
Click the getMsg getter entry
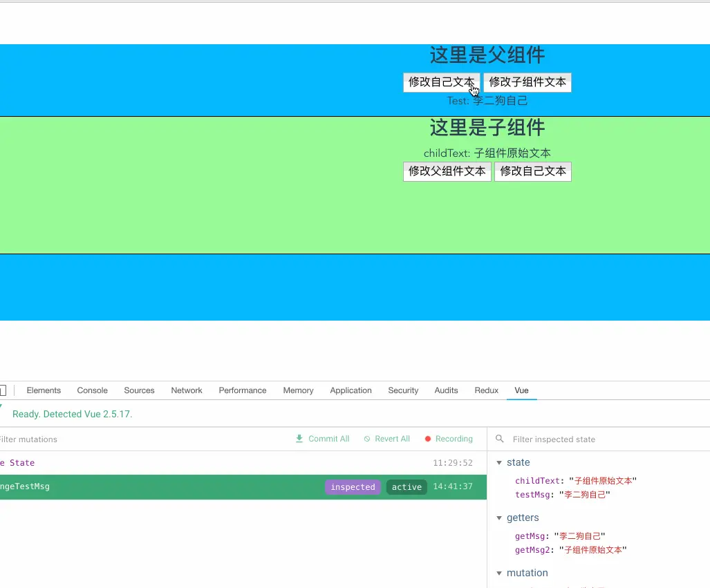(560, 536)
